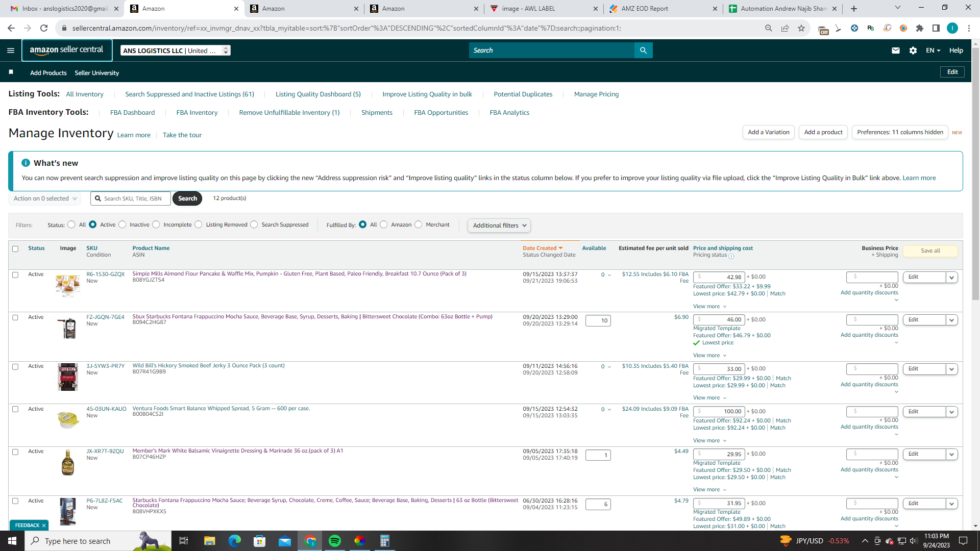Open the EN language dropdown
Image resolution: width=980 pixels, height=551 pixels.
coord(933,51)
